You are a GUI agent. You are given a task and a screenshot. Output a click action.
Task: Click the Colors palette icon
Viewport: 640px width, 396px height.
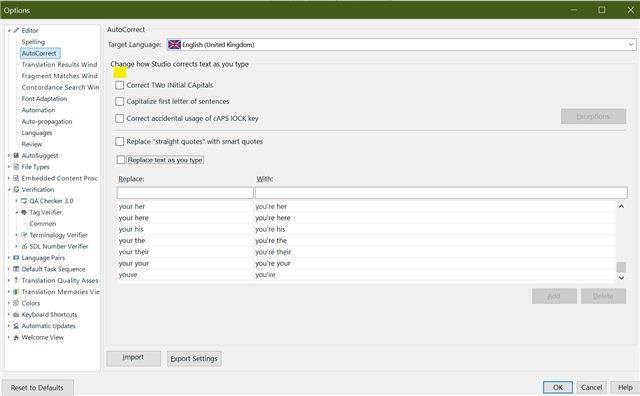click(16, 303)
